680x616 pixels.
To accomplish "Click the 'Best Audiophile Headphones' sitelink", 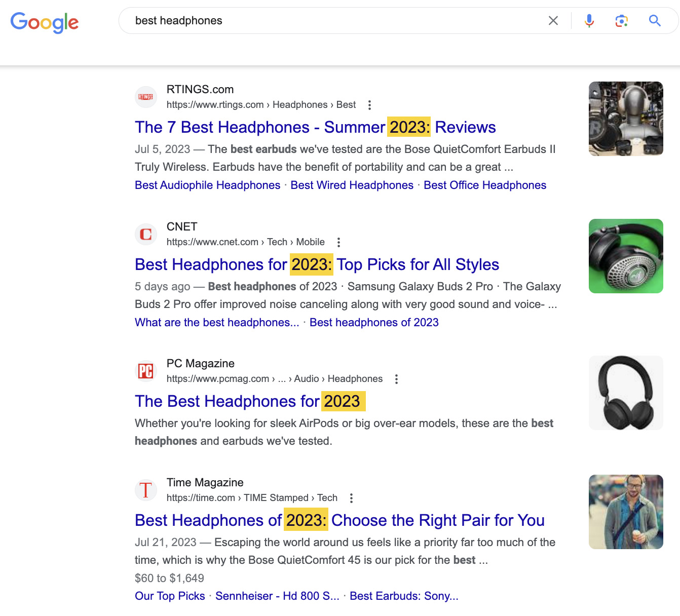I will 207,185.
